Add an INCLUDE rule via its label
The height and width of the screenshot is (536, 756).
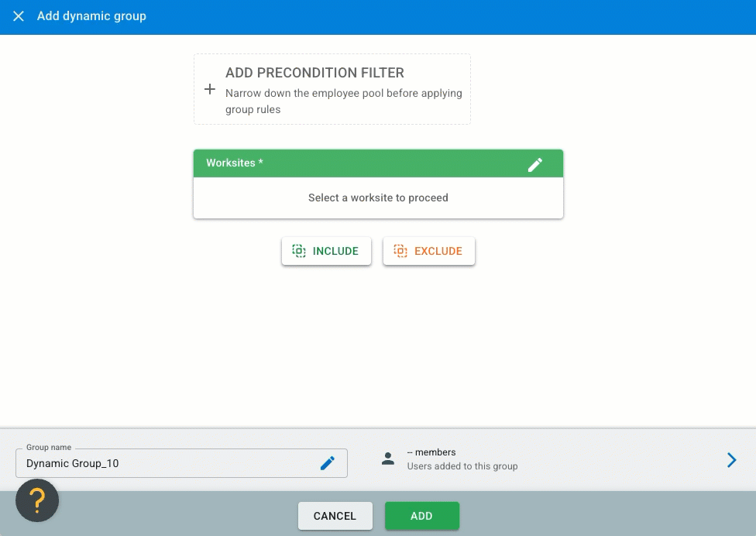[x=335, y=251]
